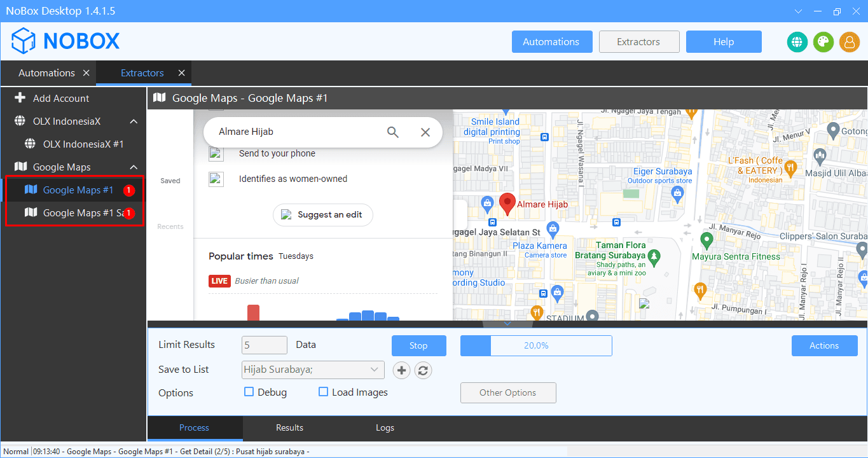
Task: Click the refresh list icon
Action: click(423, 370)
